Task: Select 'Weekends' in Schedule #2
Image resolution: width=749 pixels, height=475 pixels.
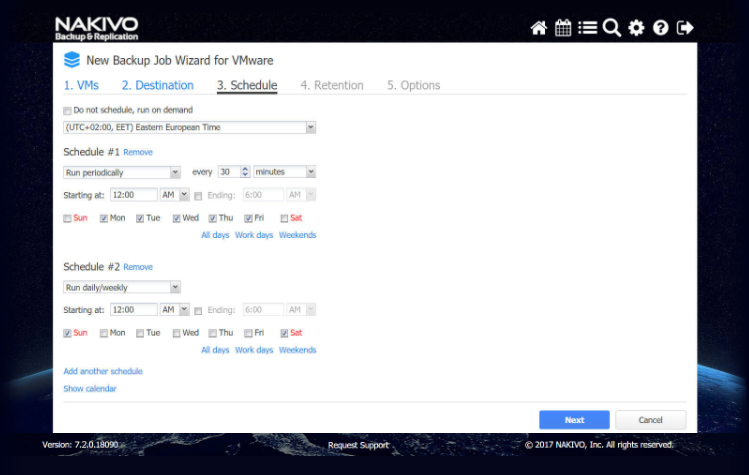Action: 298,350
